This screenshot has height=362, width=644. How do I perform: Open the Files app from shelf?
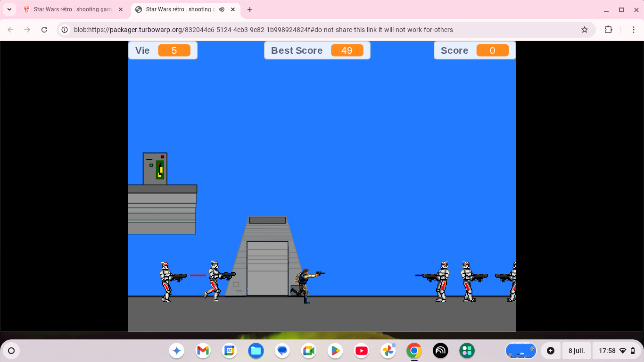point(256,351)
